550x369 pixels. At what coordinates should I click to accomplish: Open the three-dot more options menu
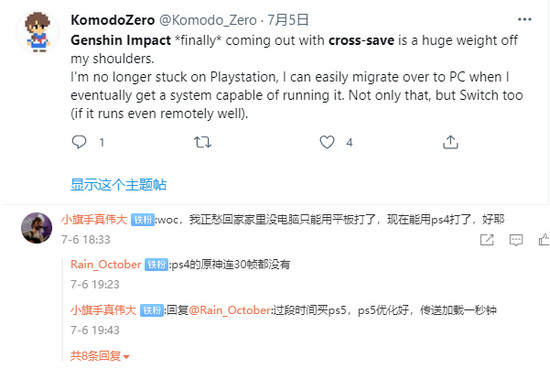coord(525,20)
